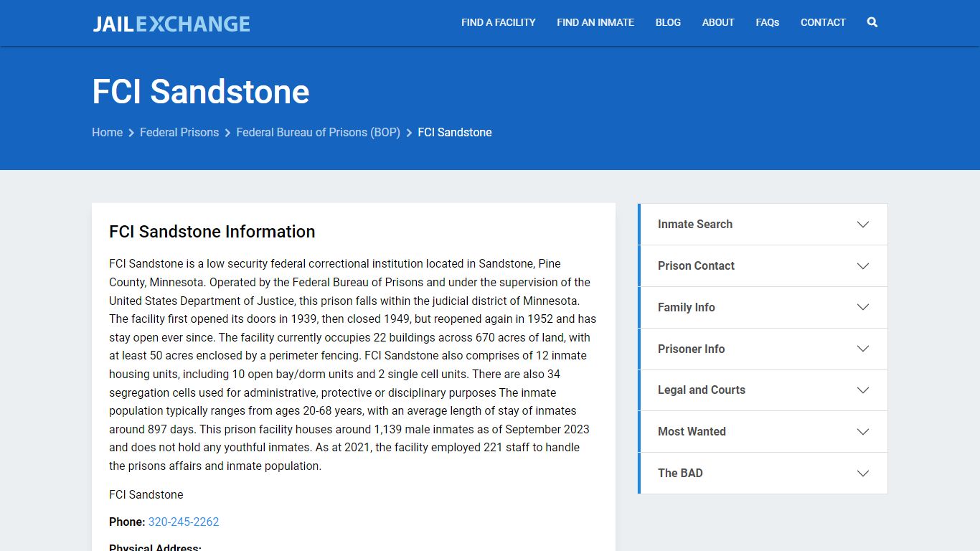
Task: Open the Find a Facility menu
Action: [499, 22]
